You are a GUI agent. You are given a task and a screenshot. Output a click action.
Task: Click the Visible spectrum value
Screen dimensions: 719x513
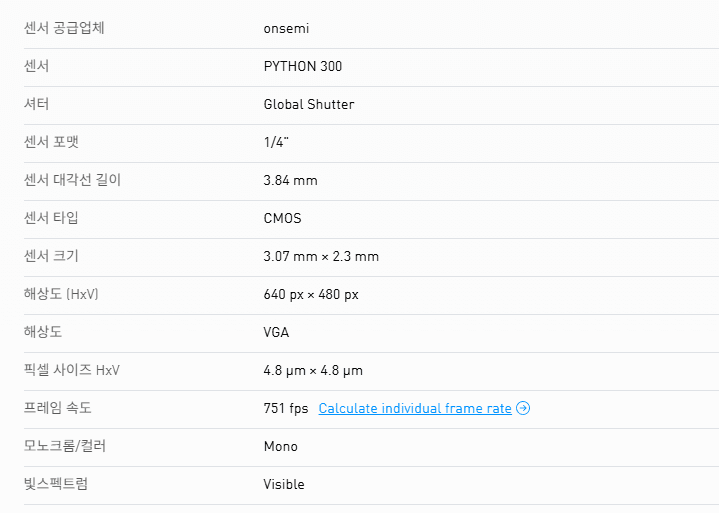284,484
